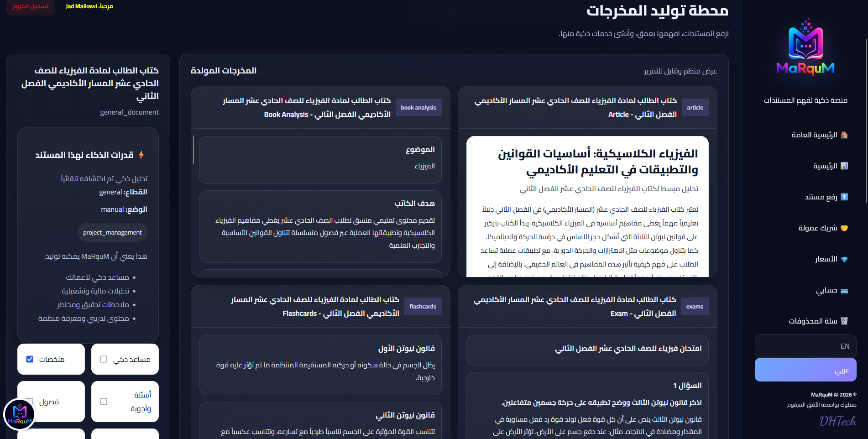Image resolution: width=868 pixels, height=439 pixels.
Task: Click the trash icon beside سلة المحذوفات
Action: (844, 321)
